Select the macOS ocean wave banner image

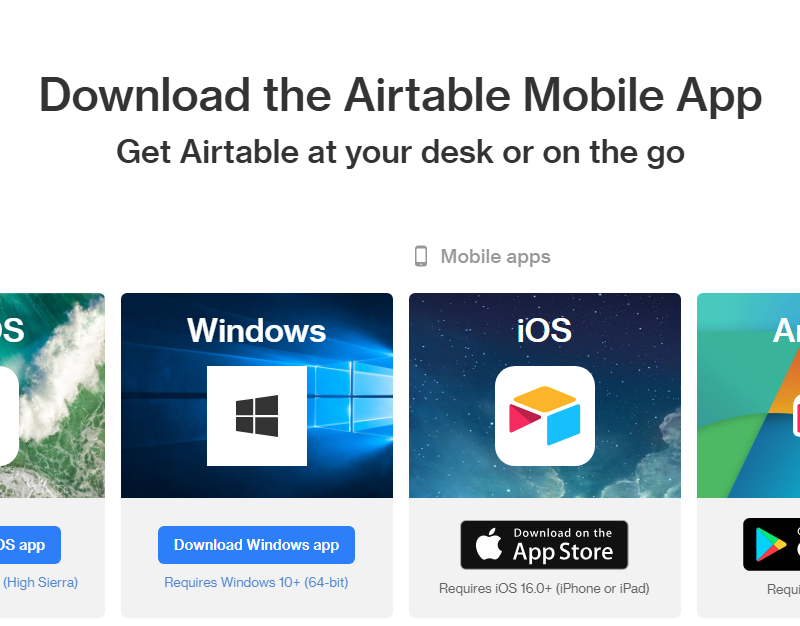click(x=52, y=395)
